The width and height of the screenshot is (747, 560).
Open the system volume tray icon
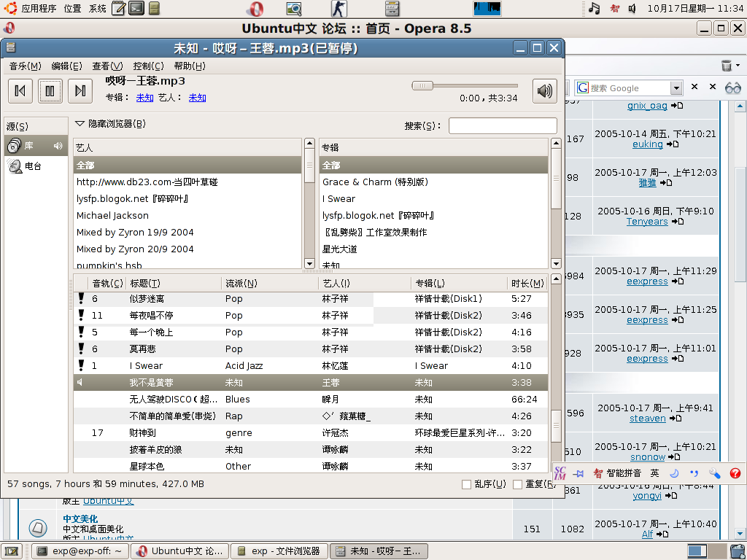(x=632, y=8)
